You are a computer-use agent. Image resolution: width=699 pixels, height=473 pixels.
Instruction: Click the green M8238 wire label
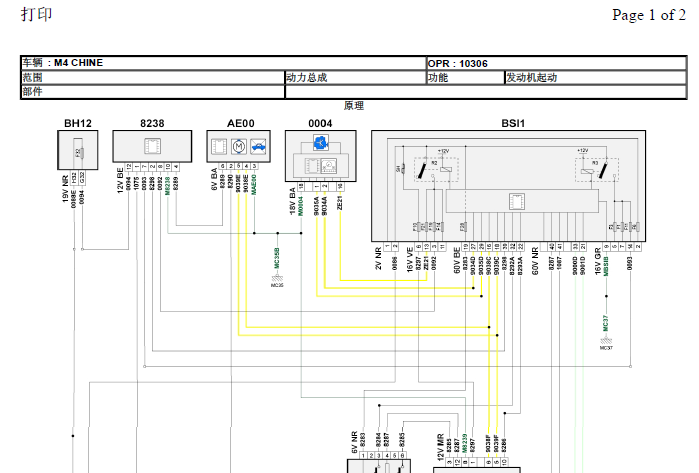(x=168, y=186)
